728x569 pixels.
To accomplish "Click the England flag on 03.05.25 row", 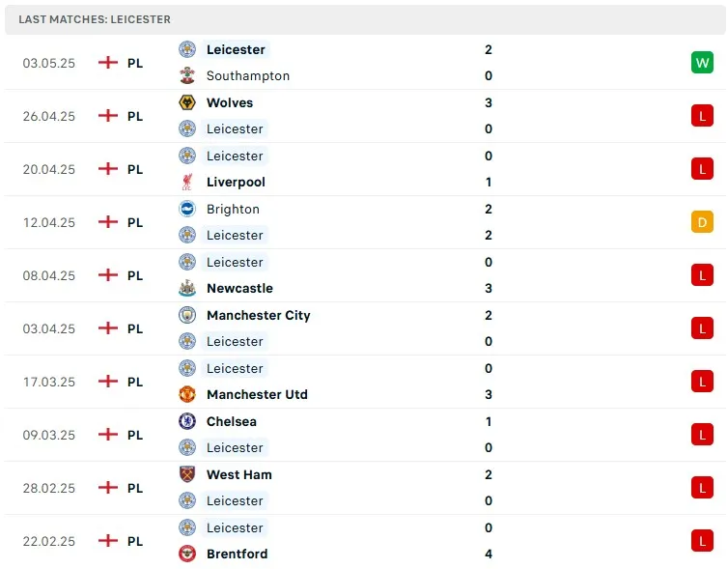I will 108,63.
